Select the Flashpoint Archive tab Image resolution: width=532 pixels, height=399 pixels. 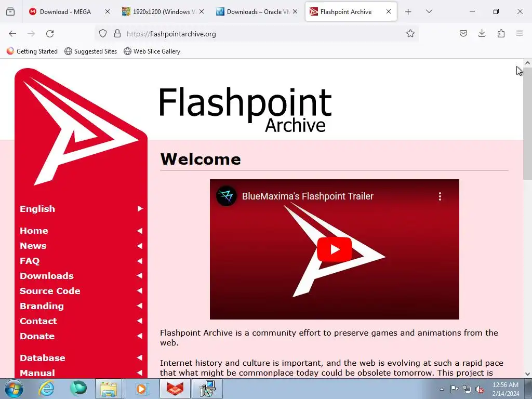(346, 12)
